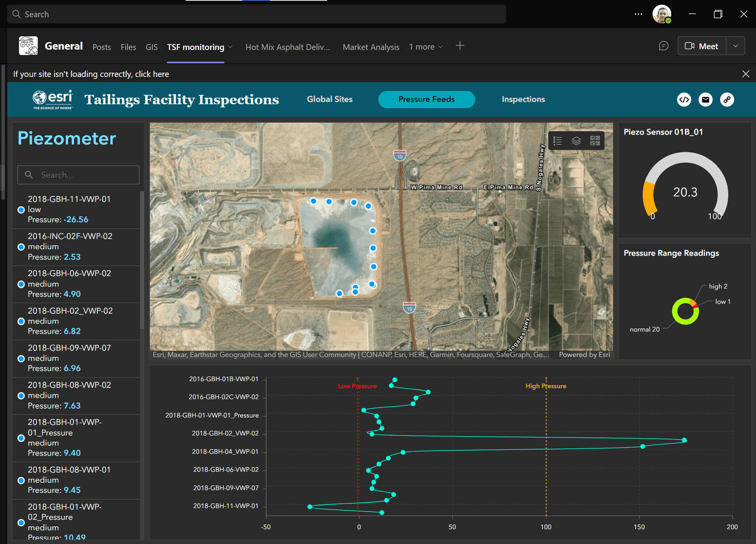The image size is (756, 544).
Task: Select the radio button for 2018-GBH-11-VWP-01
Action: pyautogui.click(x=21, y=210)
